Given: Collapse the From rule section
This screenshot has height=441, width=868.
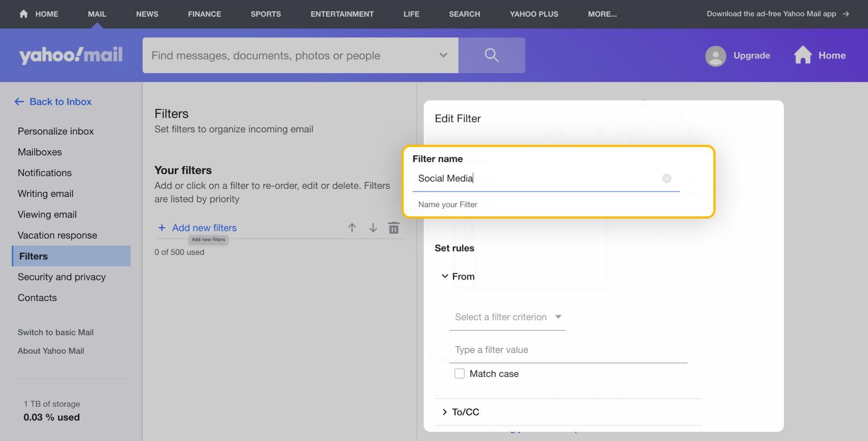Looking at the screenshot, I should coord(445,277).
